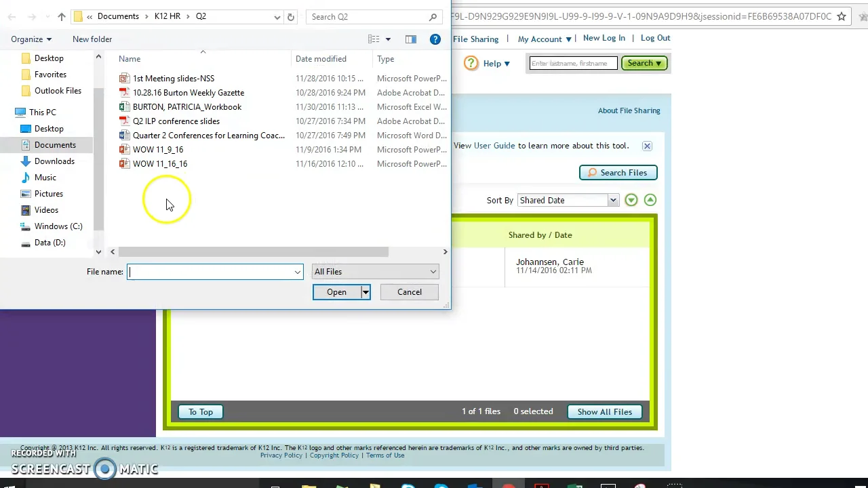Select Q2 ILP conference slides PDF
The width and height of the screenshot is (868, 488).
pos(176,121)
